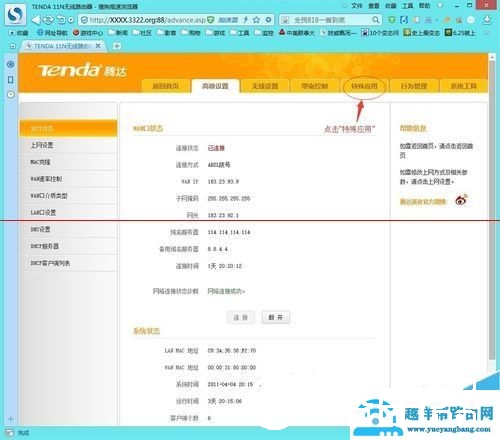Viewport: 500px width, 440px height.
Task: Click the Weibo eye logo icon
Action: (x=461, y=200)
